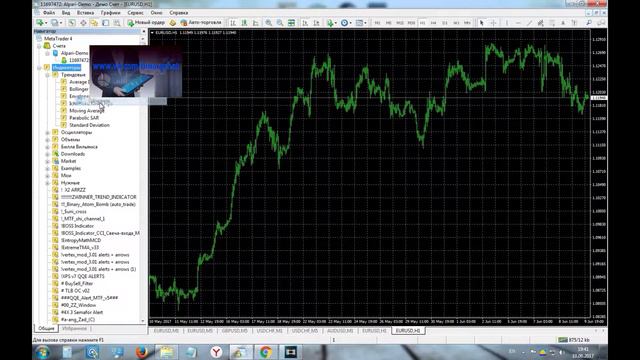Select # BuySell_Filter indicator

(77, 284)
